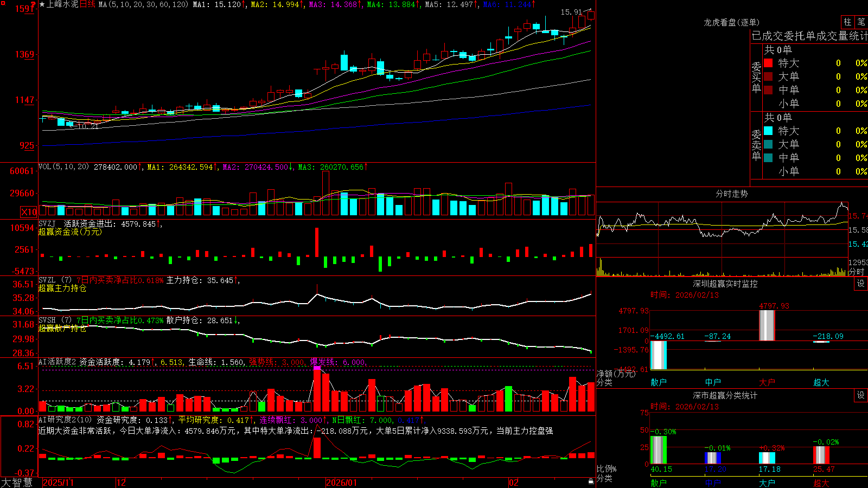Click 委卖单 section label

[756, 145]
